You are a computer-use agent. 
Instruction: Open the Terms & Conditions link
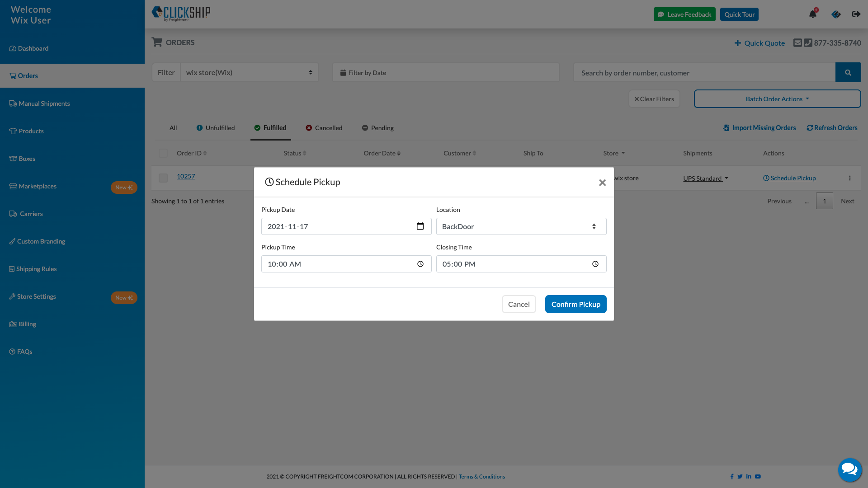(481, 476)
